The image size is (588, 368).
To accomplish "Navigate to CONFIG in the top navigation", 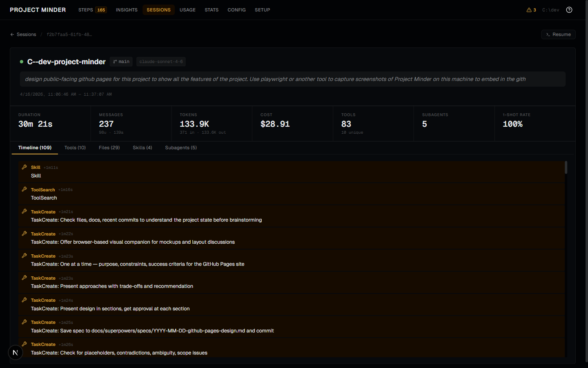I will point(236,9).
